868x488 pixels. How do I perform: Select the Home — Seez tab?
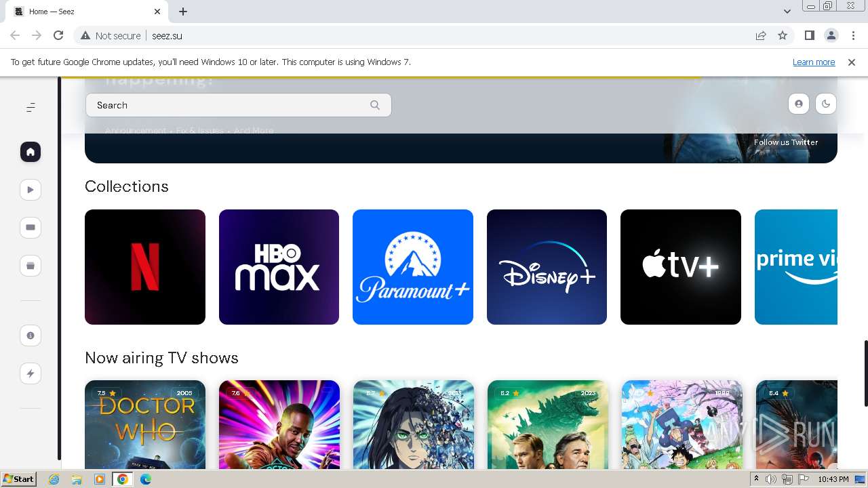[87, 12]
